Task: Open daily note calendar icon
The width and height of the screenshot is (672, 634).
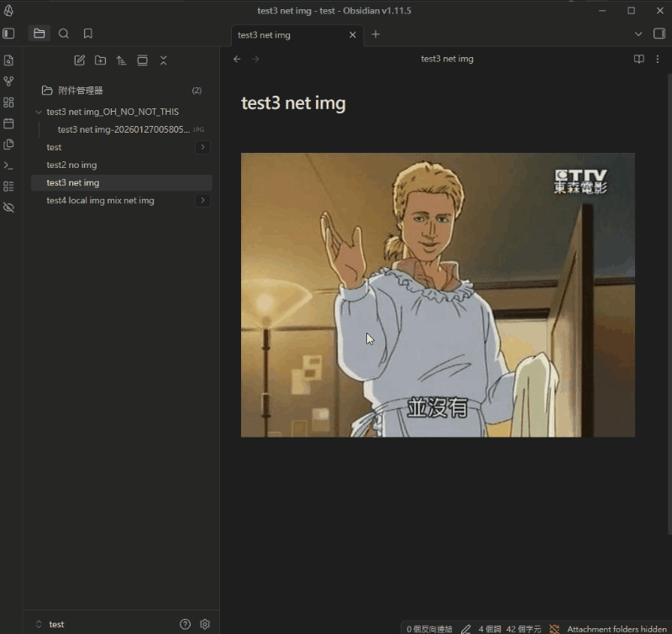Action: (8, 123)
